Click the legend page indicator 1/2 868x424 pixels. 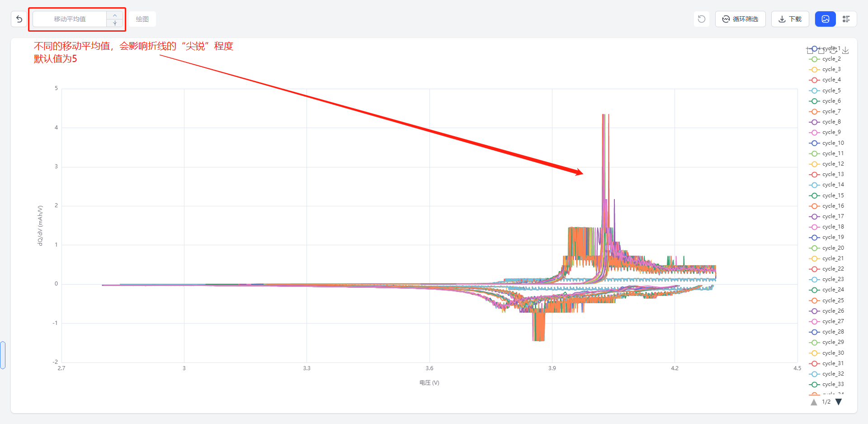coord(826,402)
